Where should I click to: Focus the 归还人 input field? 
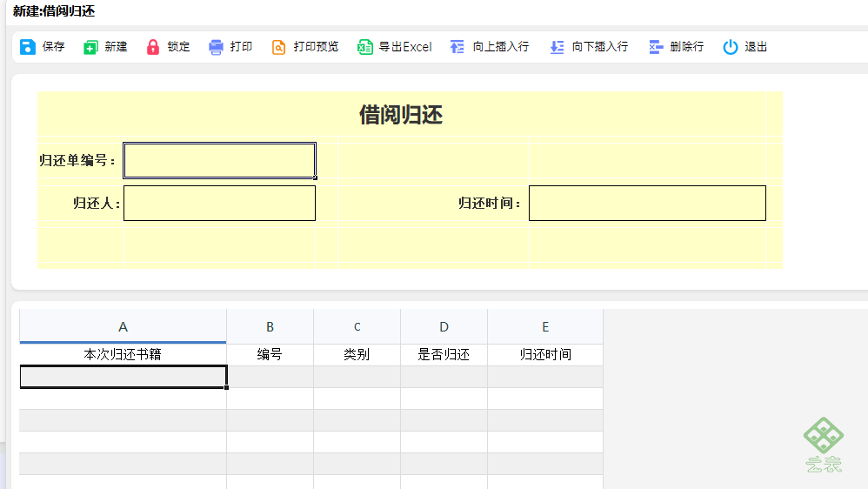click(x=220, y=204)
